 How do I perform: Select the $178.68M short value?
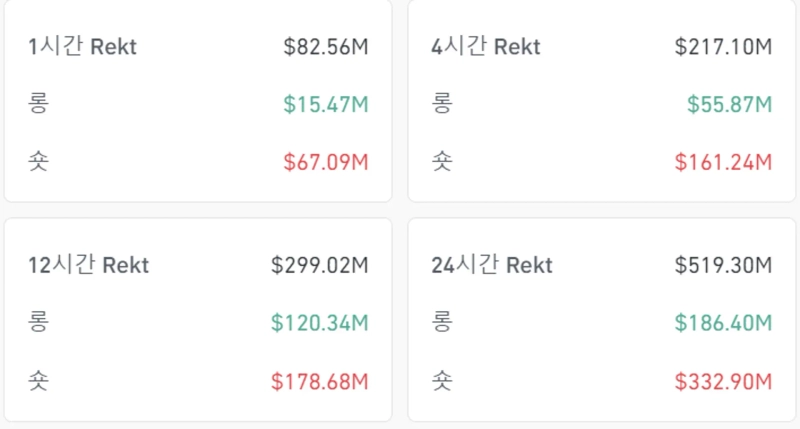click(320, 381)
